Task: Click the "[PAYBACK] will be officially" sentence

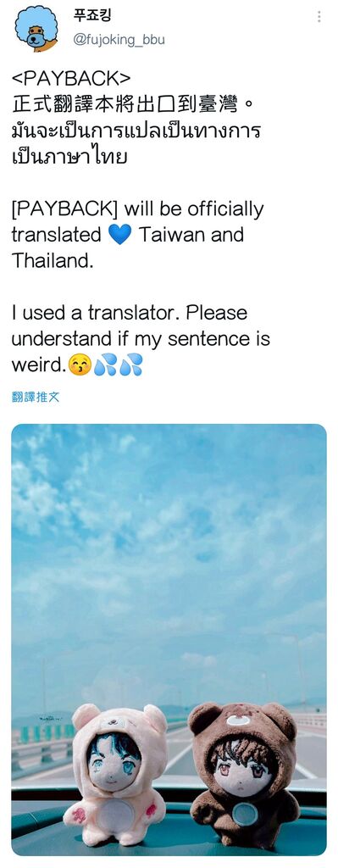Action: [x=137, y=209]
